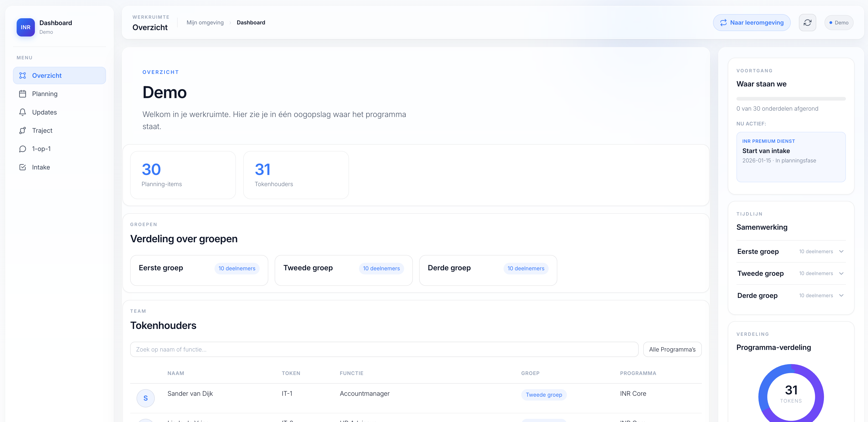Open the Overzicht menu item
The image size is (868, 422).
click(59, 76)
